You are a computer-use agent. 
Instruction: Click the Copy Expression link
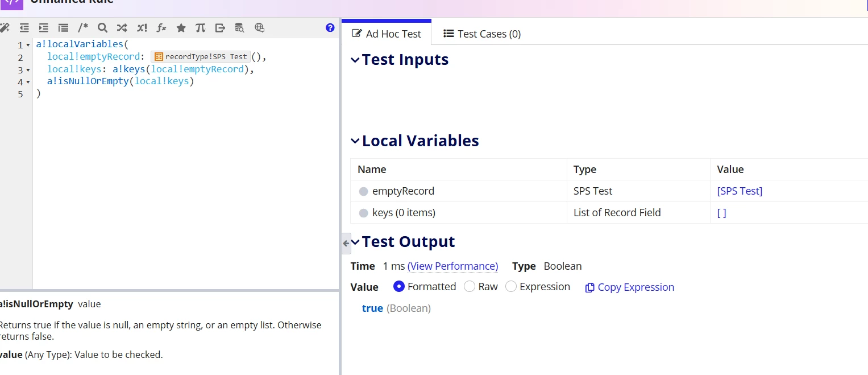pyautogui.click(x=630, y=287)
